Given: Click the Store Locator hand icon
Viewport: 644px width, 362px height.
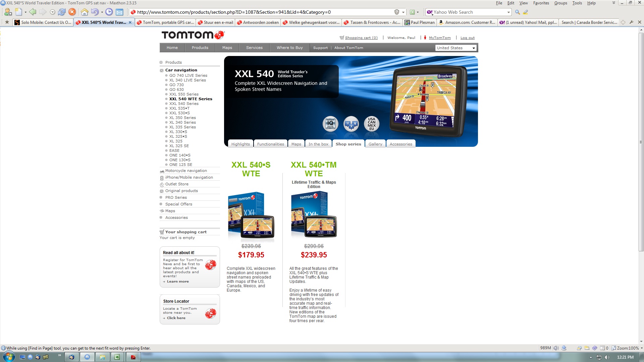Looking at the screenshot, I should coord(211,313).
